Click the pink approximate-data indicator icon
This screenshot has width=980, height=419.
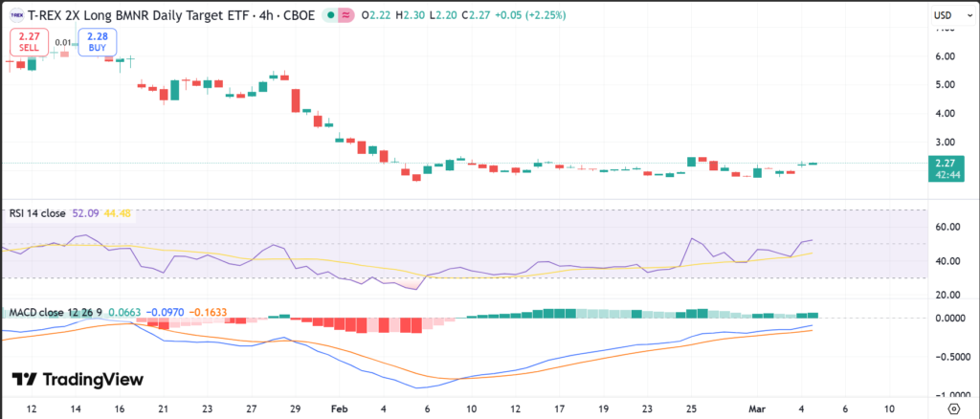point(344,15)
